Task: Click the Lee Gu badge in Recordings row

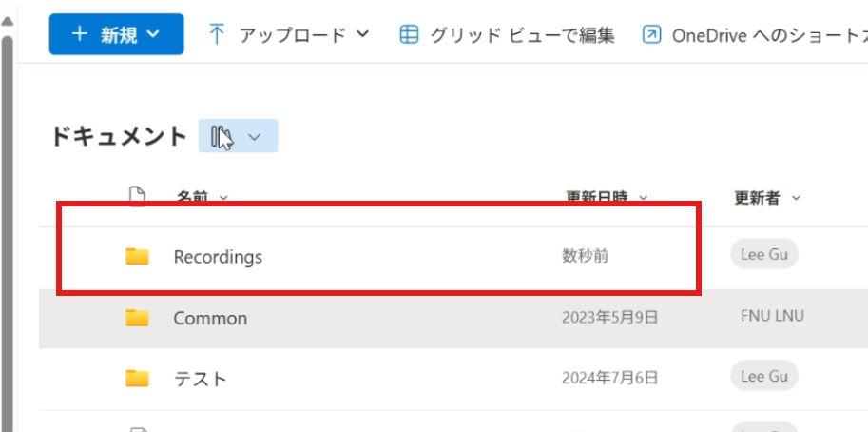Action: 764,254
